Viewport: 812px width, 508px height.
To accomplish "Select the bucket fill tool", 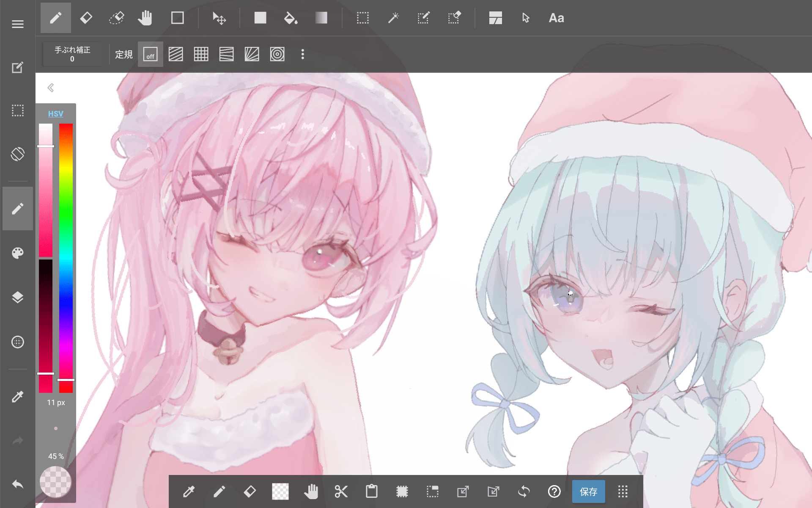I will click(291, 18).
